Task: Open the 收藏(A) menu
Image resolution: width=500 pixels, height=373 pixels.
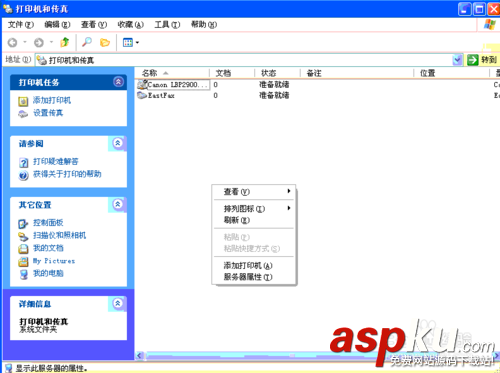Action: (130, 25)
